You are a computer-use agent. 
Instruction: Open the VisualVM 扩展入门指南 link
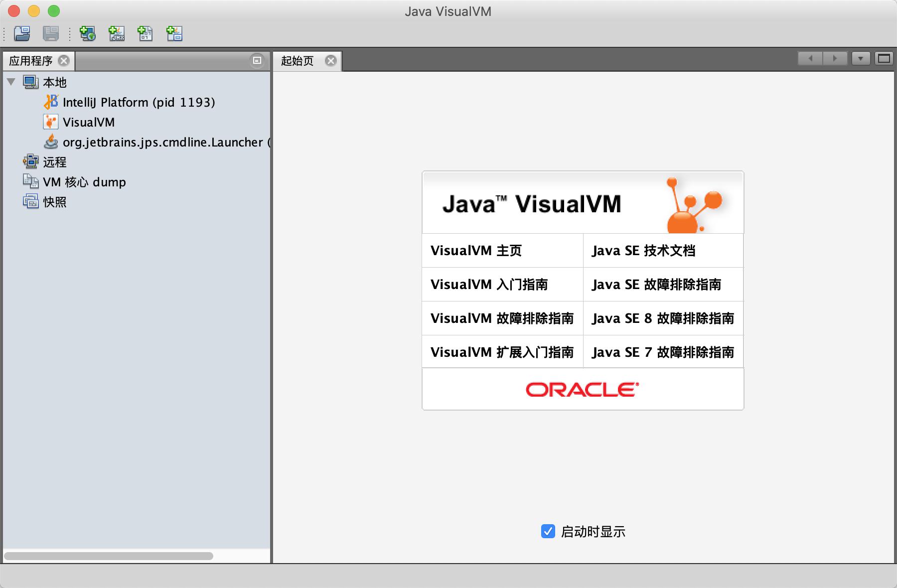[x=502, y=352]
